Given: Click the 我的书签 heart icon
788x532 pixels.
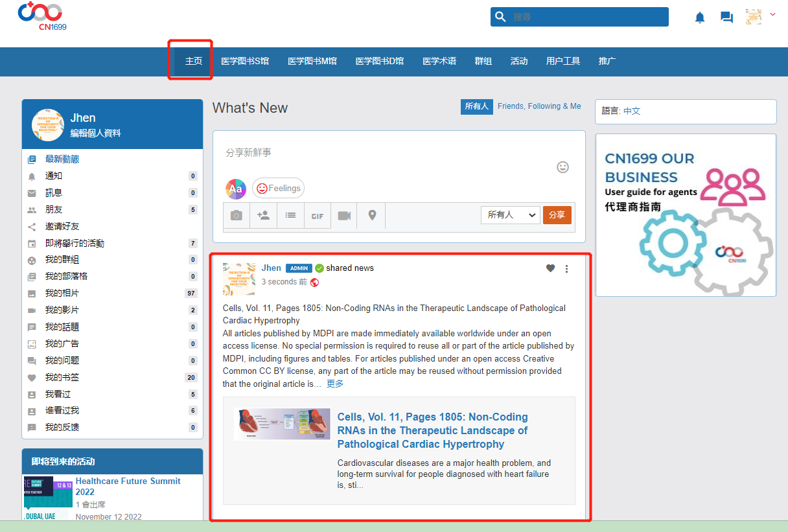Looking at the screenshot, I should 32,378.
